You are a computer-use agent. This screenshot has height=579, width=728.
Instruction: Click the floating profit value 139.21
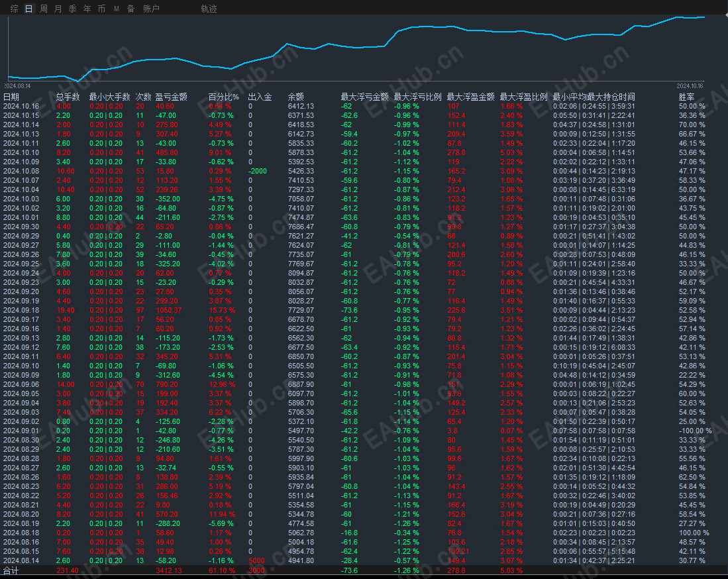pos(458,552)
